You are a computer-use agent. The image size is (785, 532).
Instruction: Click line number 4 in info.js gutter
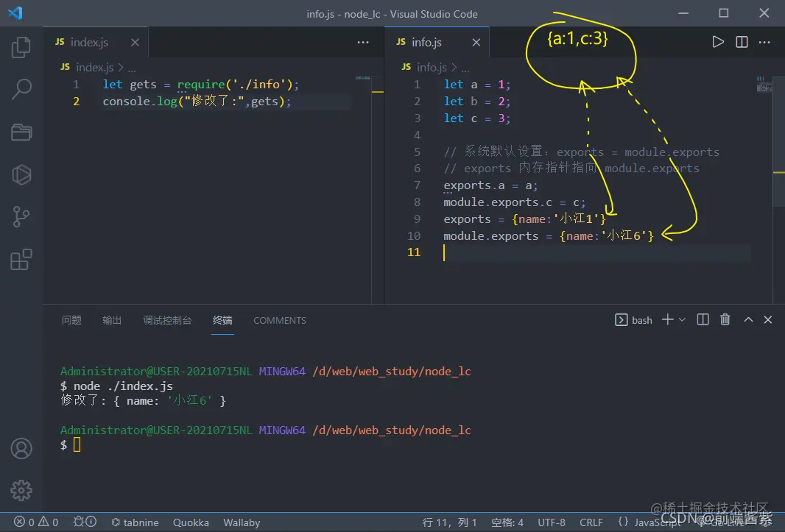417,135
